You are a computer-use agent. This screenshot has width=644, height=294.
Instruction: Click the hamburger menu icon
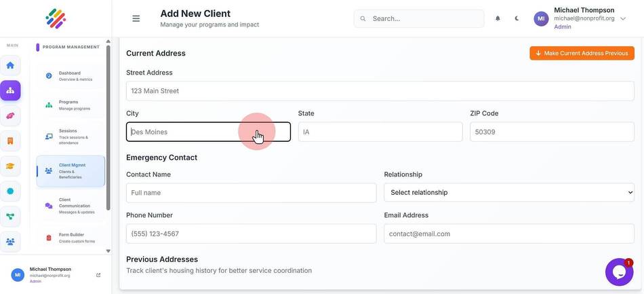pyautogui.click(x=136, y=19)
